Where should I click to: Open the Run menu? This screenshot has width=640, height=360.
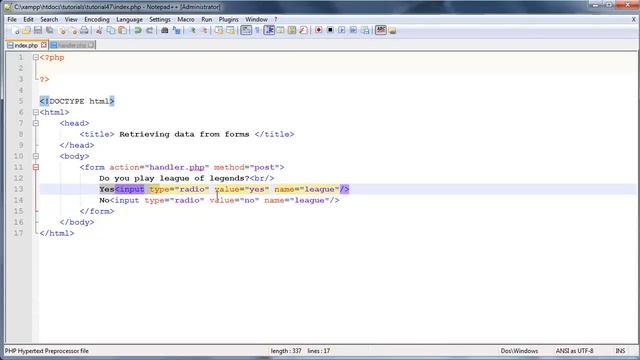click(207, 19)
